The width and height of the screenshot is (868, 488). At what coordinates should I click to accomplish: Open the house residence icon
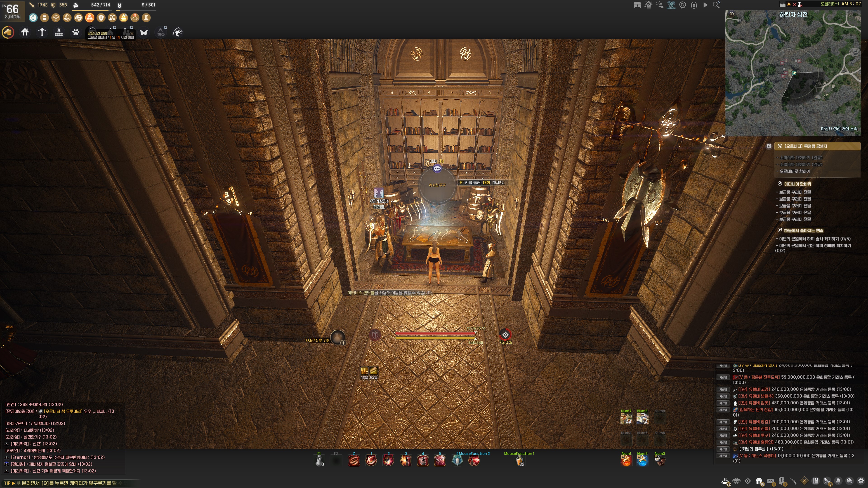[x=25, y=32]
